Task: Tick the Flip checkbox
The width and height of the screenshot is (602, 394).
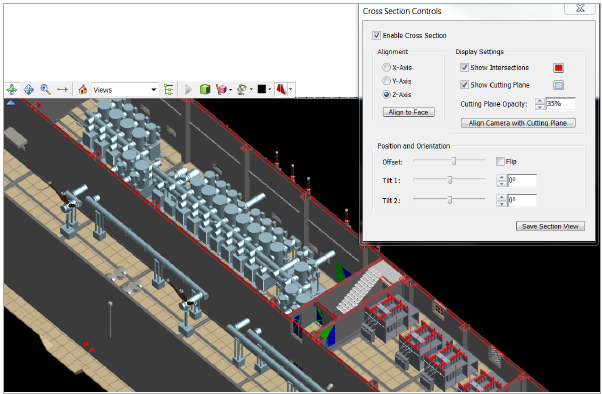Action: point(500,162)
